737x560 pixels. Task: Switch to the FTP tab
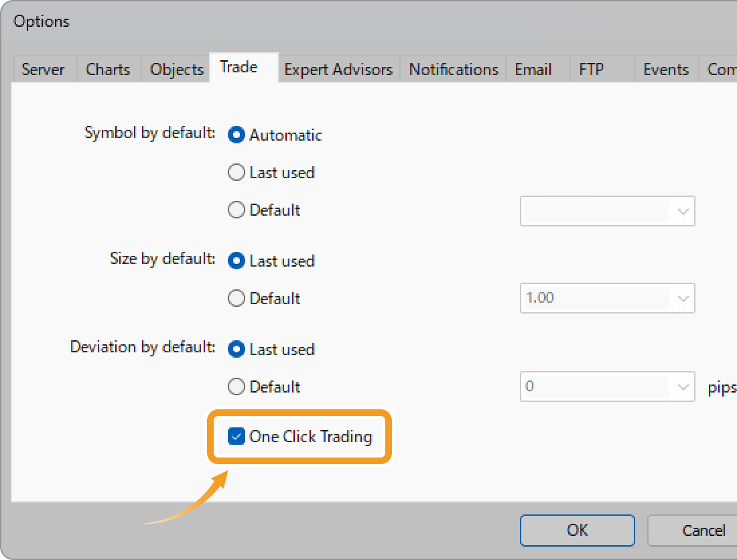pos(590,69)
